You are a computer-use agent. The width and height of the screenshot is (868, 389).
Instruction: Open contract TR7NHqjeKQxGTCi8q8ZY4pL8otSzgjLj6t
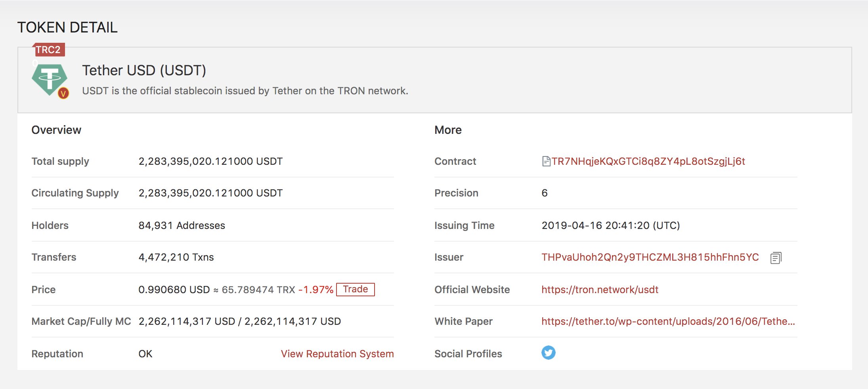pos(648,161)
